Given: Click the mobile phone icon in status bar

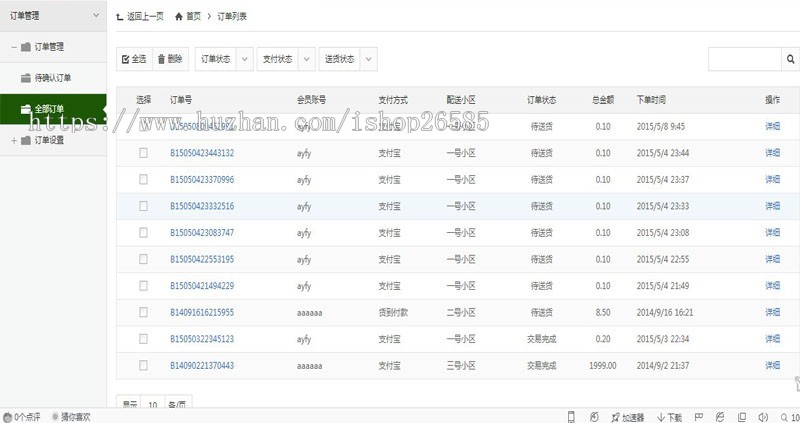Looking at the screenshot, I should click(x=571, y=416).
